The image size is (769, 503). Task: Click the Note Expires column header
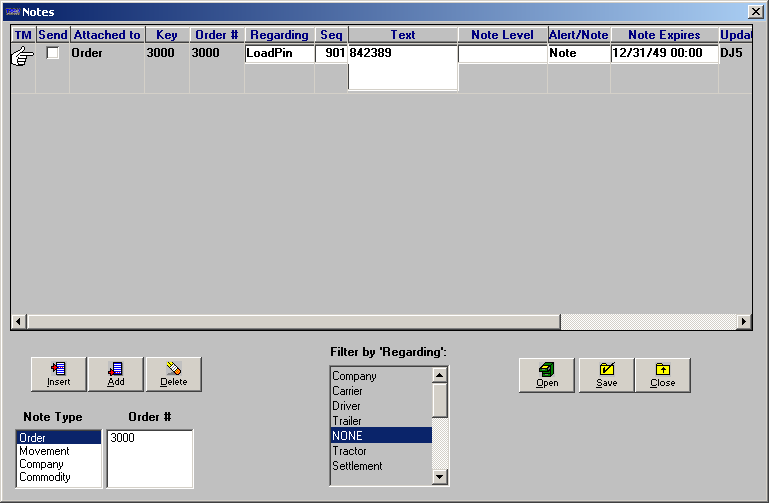tap(664, 35)
